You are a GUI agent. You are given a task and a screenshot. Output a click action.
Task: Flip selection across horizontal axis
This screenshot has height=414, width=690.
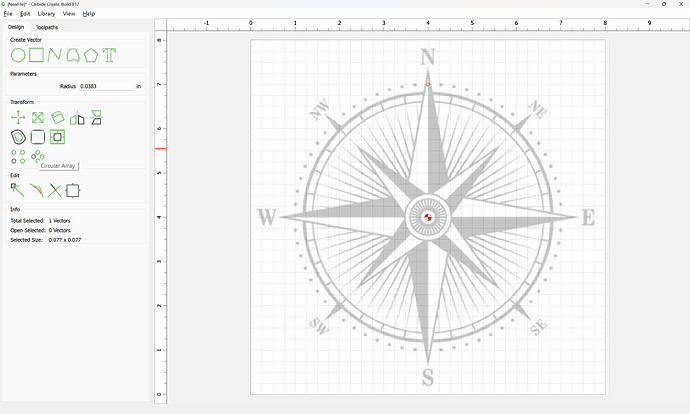(96, 118)
